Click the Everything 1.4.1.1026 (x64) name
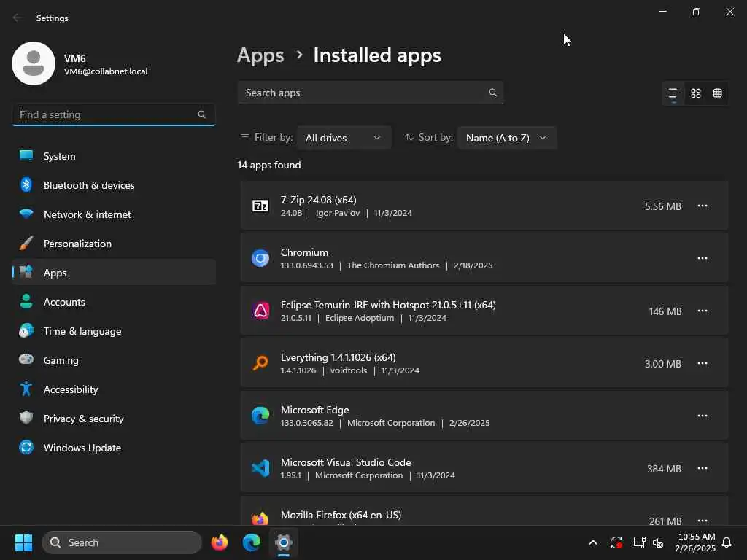This screenshot has height=560, width=747. [338, 357]
